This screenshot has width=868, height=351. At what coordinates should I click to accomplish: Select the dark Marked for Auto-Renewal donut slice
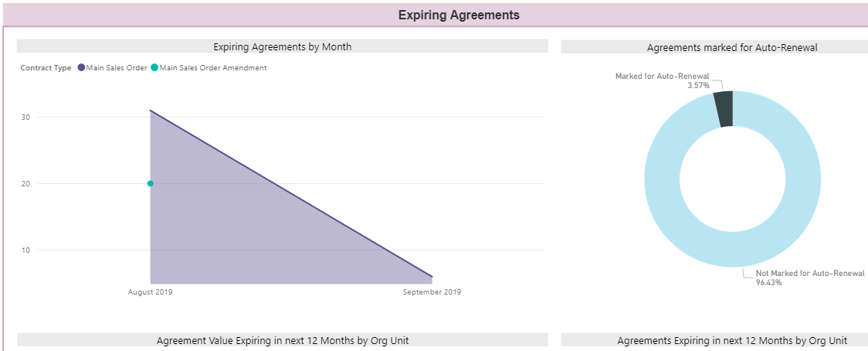coord(724,108)
